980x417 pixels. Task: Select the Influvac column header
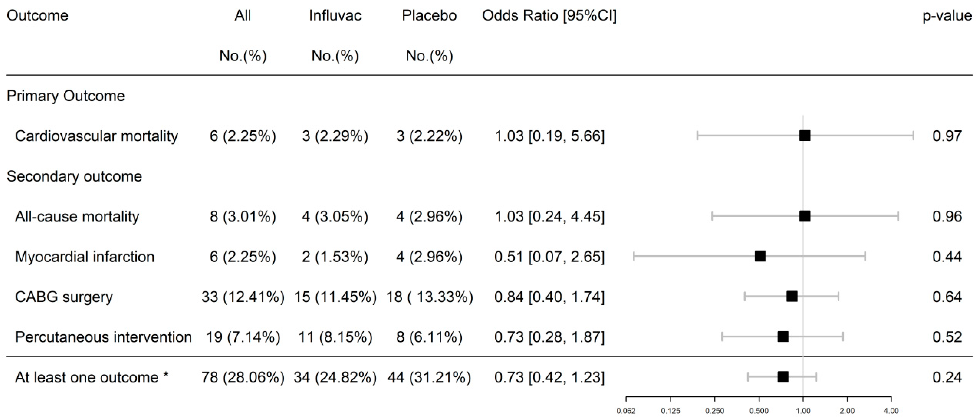pos(335,16)
